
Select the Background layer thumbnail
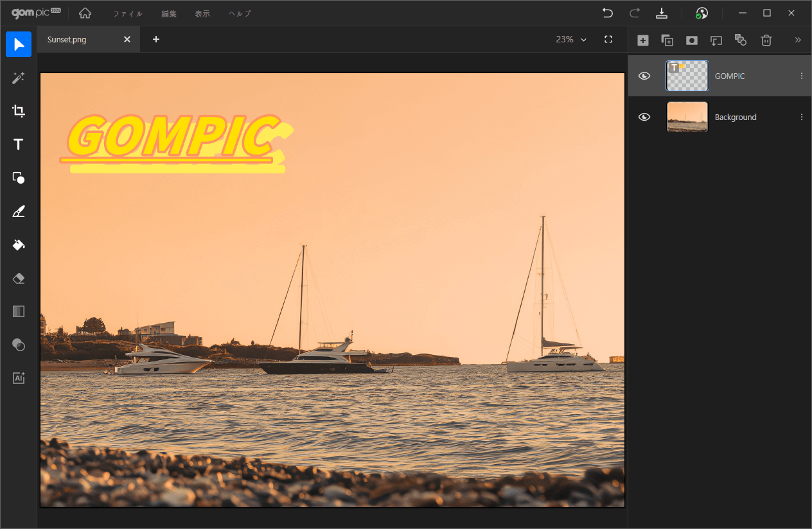[x=687, y=117]
